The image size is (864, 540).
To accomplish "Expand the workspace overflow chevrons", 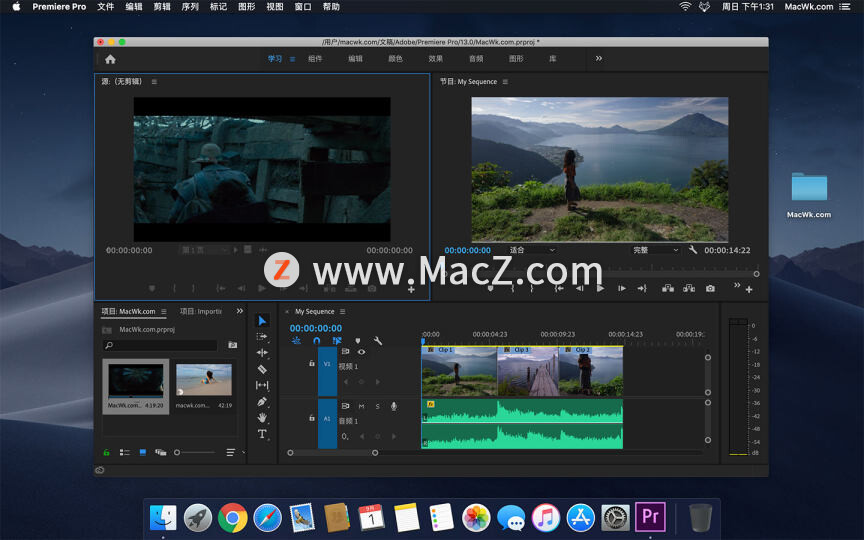I will [x=599, y=58].
